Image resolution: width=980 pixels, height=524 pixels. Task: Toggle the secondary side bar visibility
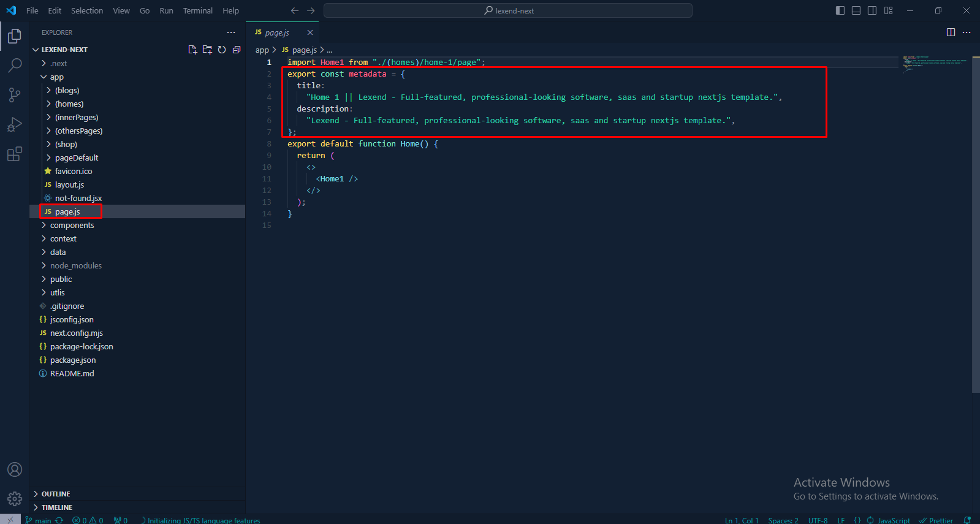pyautogui.click(x=872, y=10)
